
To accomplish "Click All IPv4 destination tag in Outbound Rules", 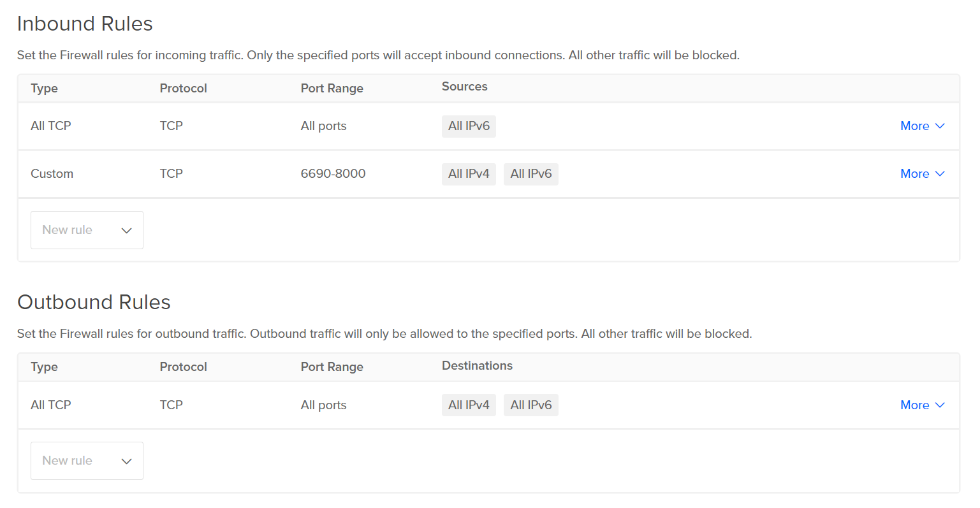I will pos(469,405).
